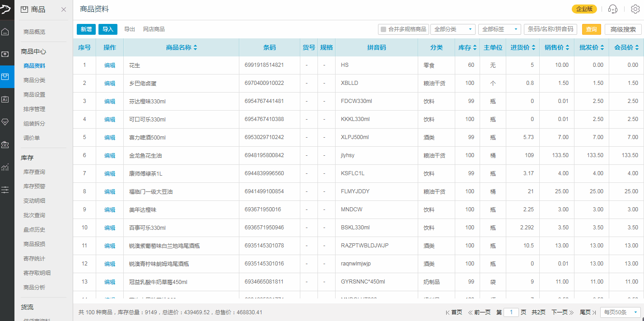Viewport: 644px width, 321px height.
Task: Open the 每页50条 page size dropdown
Action: [621, 312]
